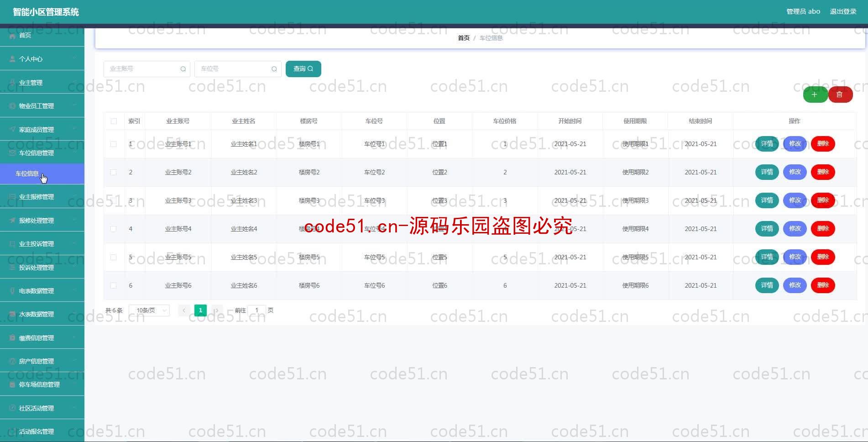Check the checkbox for row 业主账号4
This screenshot has height=442, width=868.
[114, 229]
